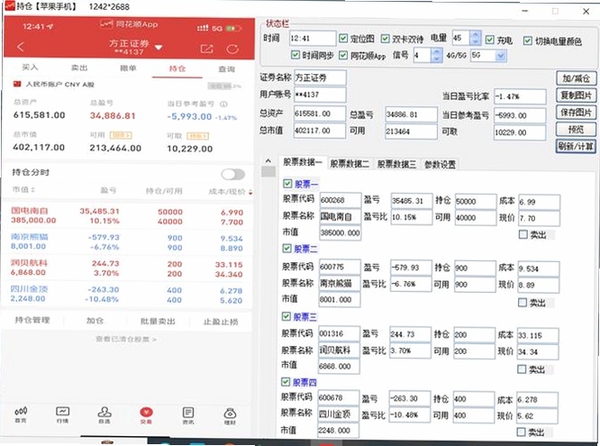This screenshot has height=446, width=600.
Task: Open the 查看已清仓股票 link
Action: 126,339
